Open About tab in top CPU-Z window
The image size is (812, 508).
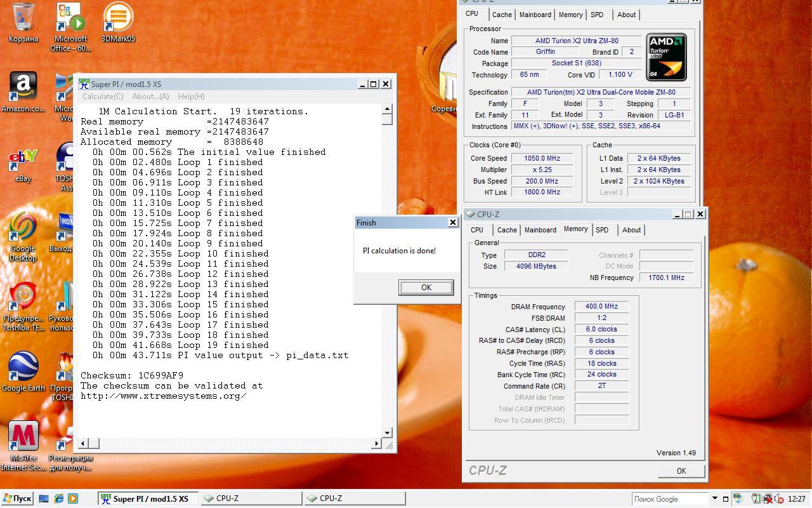(626, 15)
